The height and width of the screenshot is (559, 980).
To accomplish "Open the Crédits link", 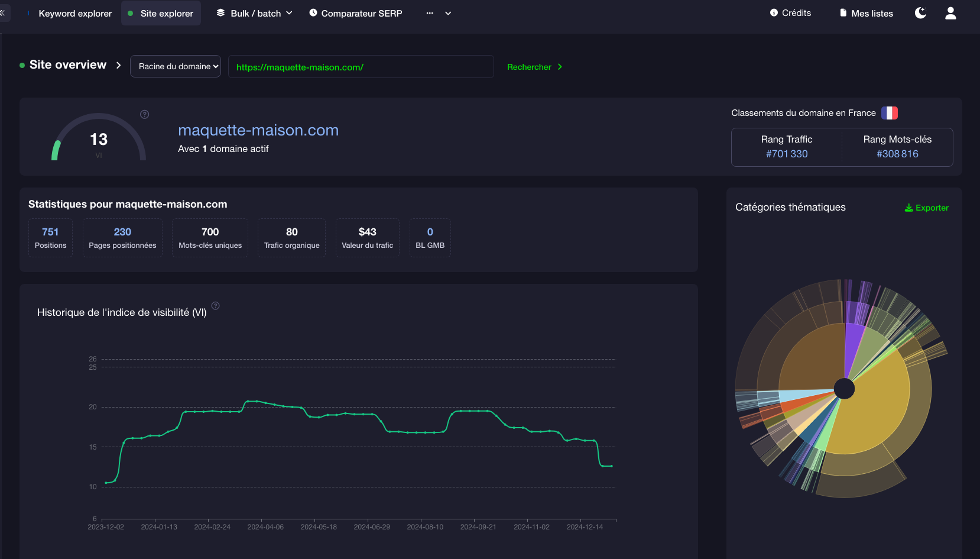I will point(790,13).
